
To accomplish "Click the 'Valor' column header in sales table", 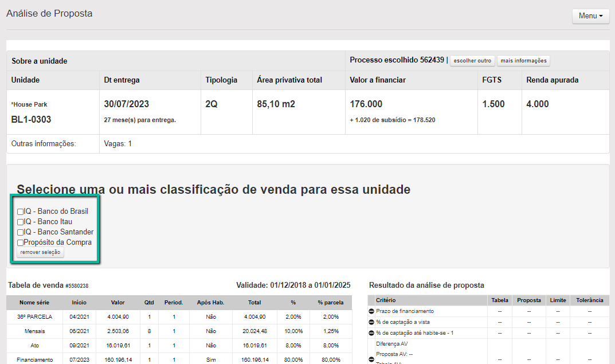I will point(117,302).
